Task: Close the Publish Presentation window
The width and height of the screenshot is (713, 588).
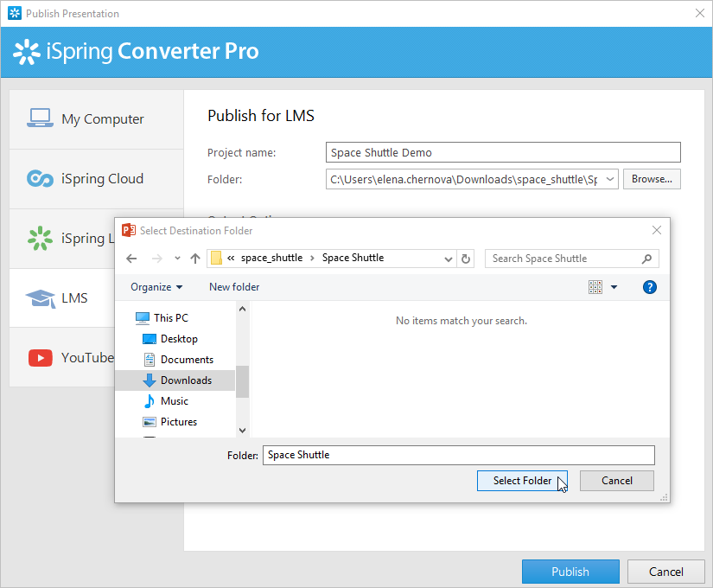Action: pos(700,13)
